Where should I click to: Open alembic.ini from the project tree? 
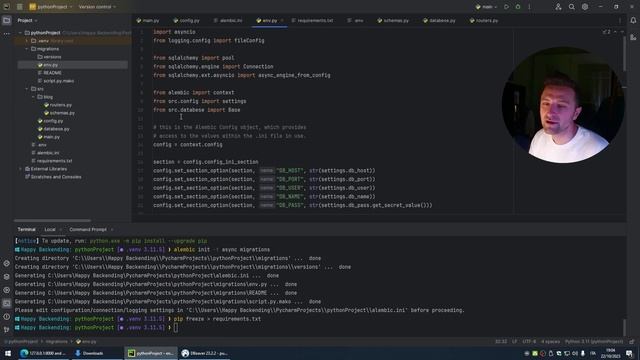(48, 153)
